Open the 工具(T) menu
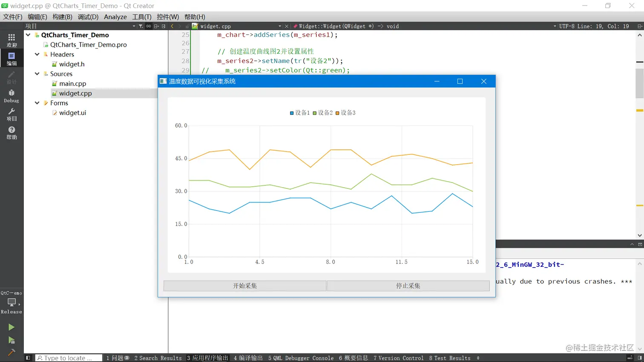 (142, 17)
